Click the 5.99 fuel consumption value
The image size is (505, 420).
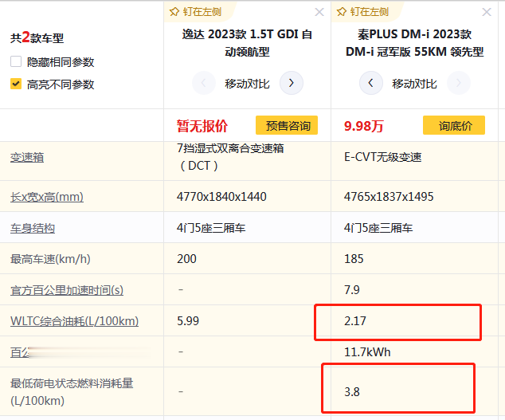188,321
